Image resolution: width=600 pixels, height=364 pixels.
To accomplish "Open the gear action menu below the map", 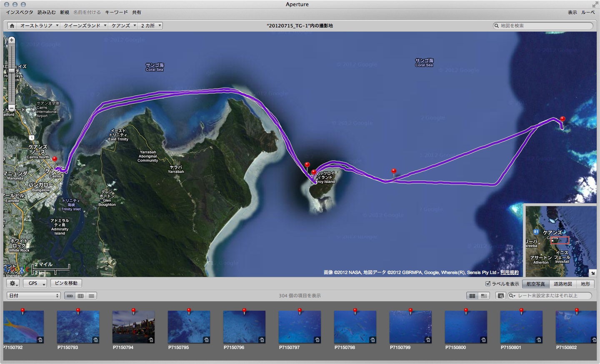I will pos(13,283).
